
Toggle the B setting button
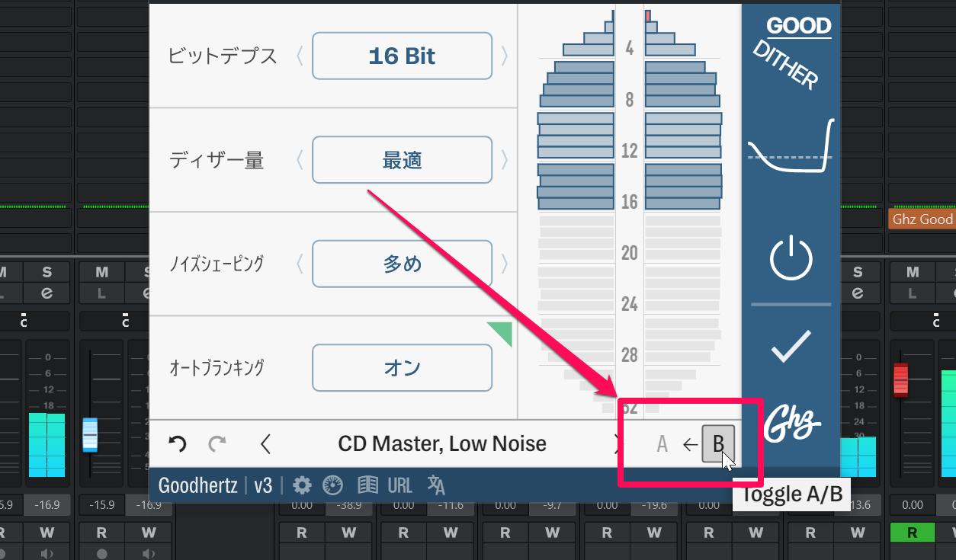click(x=718, y=443)
